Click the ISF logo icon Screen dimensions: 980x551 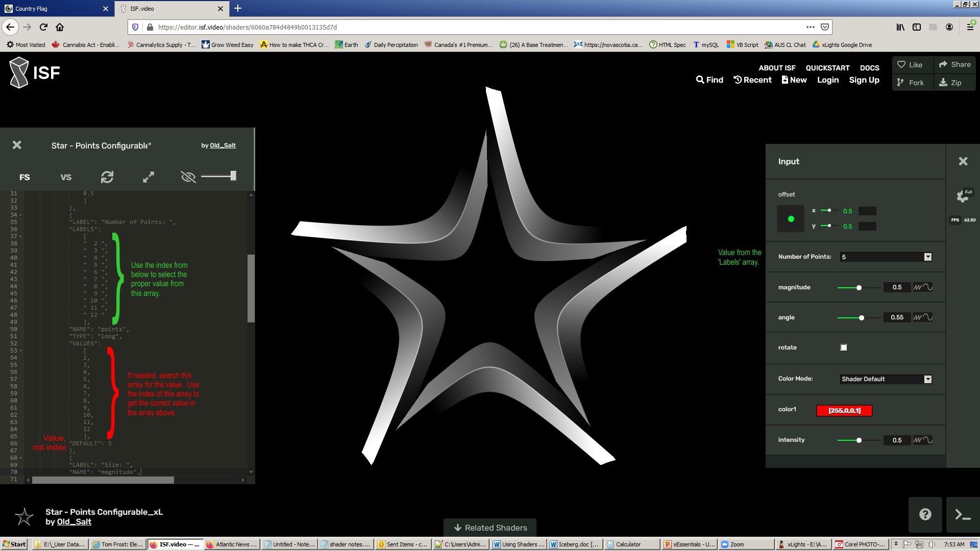tap(19, 72)
